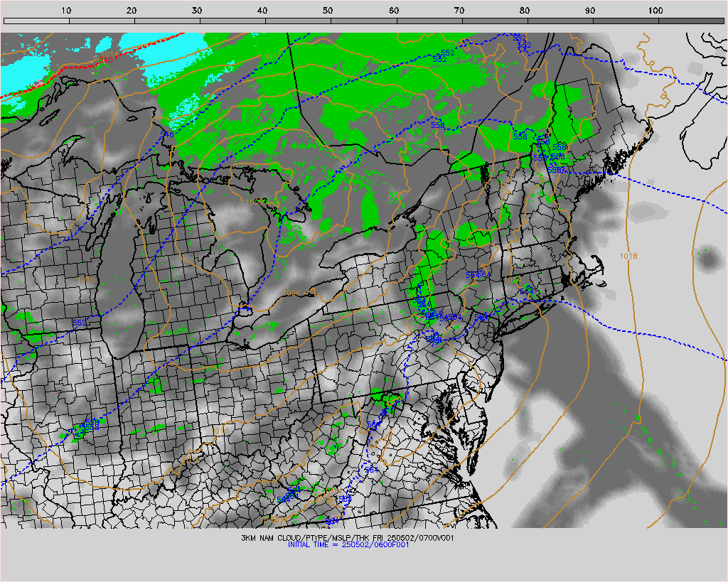Image resolution: width=728 pixels, height=582 pixels.
Task: Click the red 540 thickness label
Action: tap(105, 60)
